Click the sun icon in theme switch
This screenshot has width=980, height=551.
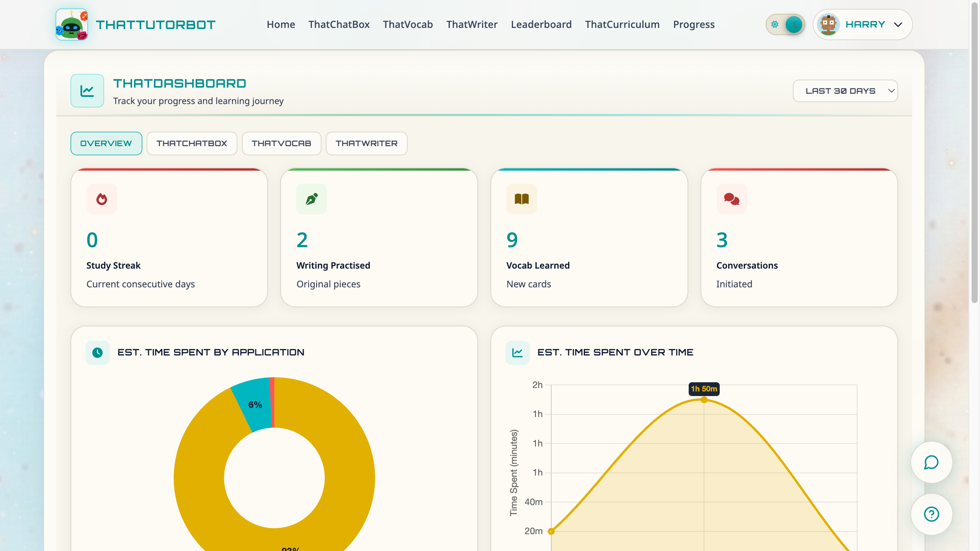pyautogui.click(x=775, y=24)
